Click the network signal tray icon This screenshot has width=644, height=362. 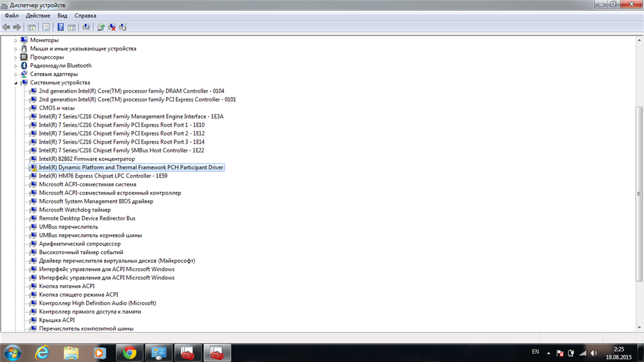pos(582,353)
